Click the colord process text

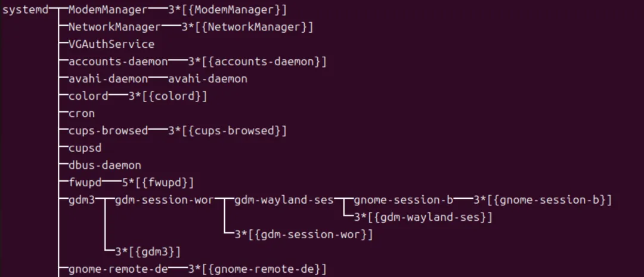pos(88,97)
